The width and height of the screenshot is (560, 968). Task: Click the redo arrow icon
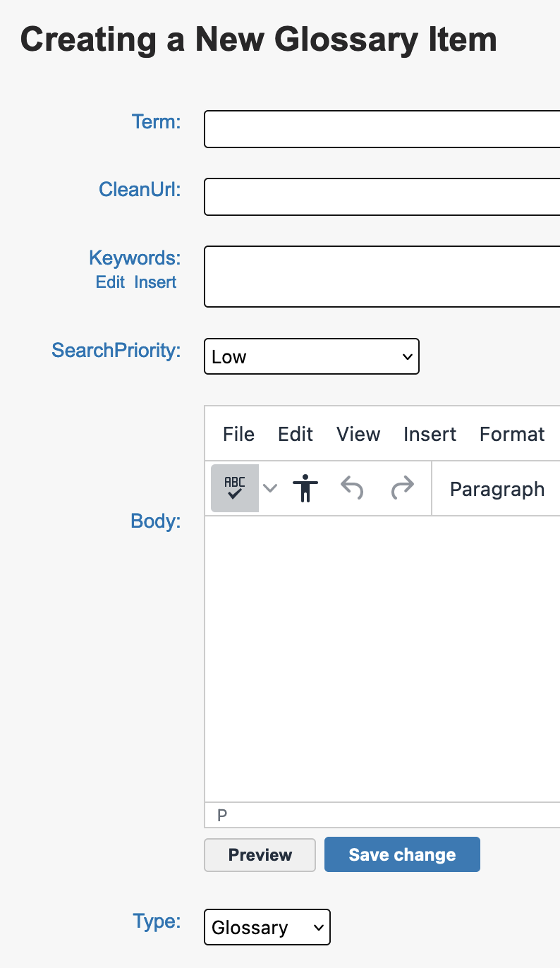[x=402, y=488]
